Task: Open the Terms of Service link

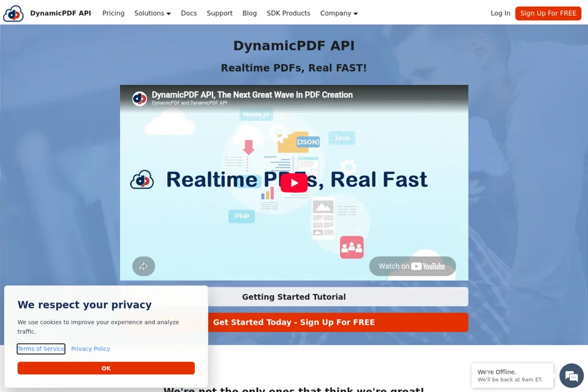Action: [41, 349]
